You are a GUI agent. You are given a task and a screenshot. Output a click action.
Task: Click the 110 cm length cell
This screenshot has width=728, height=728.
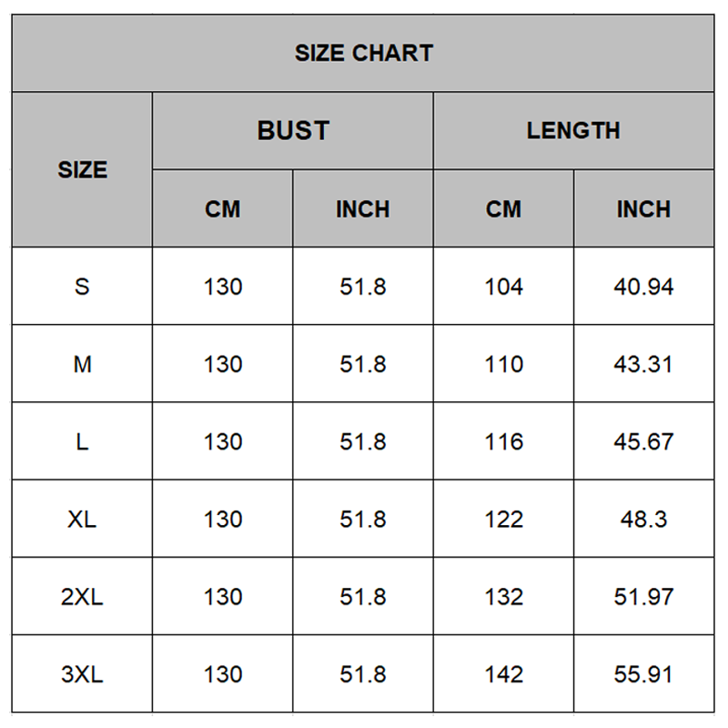503,364
